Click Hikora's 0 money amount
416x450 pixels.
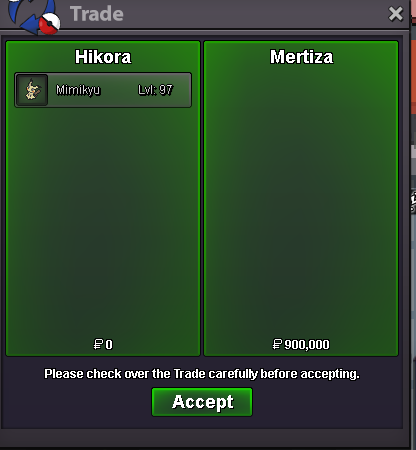click(x=109, y=344)
